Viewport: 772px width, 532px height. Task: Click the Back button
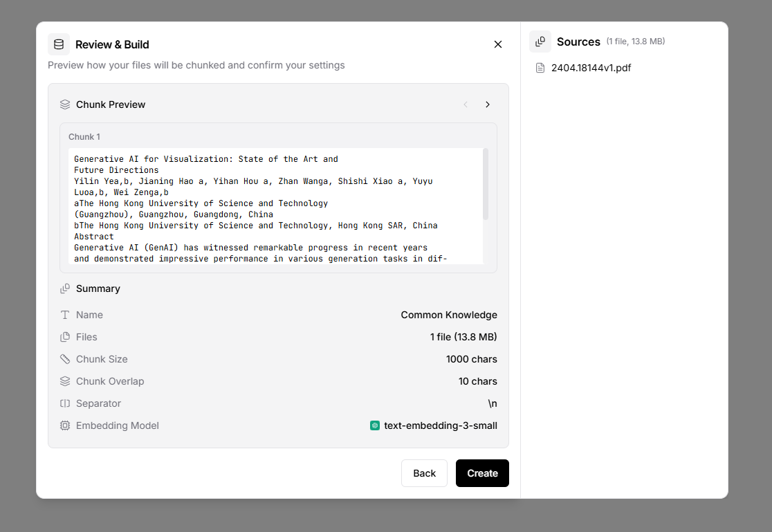425,473
